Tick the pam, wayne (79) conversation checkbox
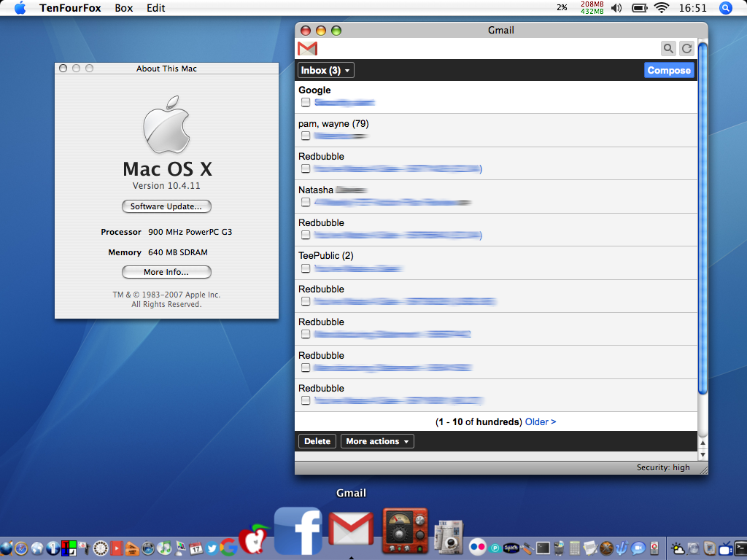 pos(306,136)
